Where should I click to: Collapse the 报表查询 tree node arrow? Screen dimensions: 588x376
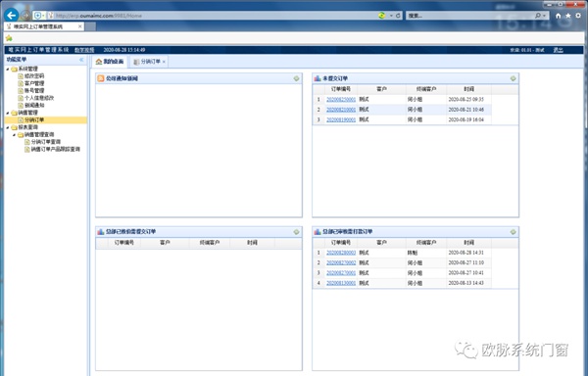(8, 127)
